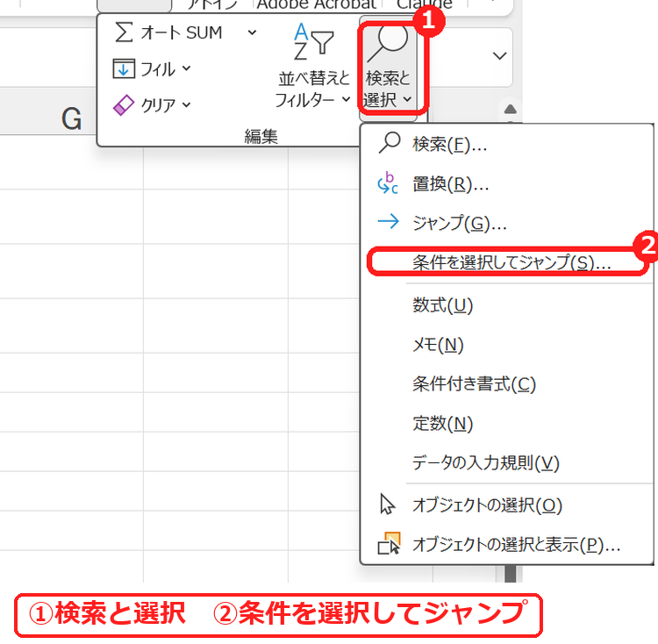Screen dimensions: 658x644
Task: Click the クリア eraser icon
Action: coord(124,105)
